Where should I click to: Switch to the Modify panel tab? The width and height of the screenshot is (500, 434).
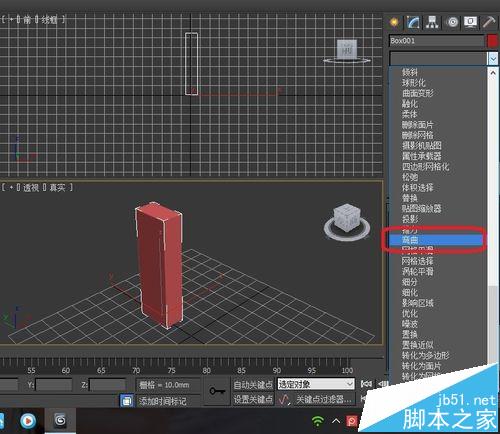(x=413, y=22)
